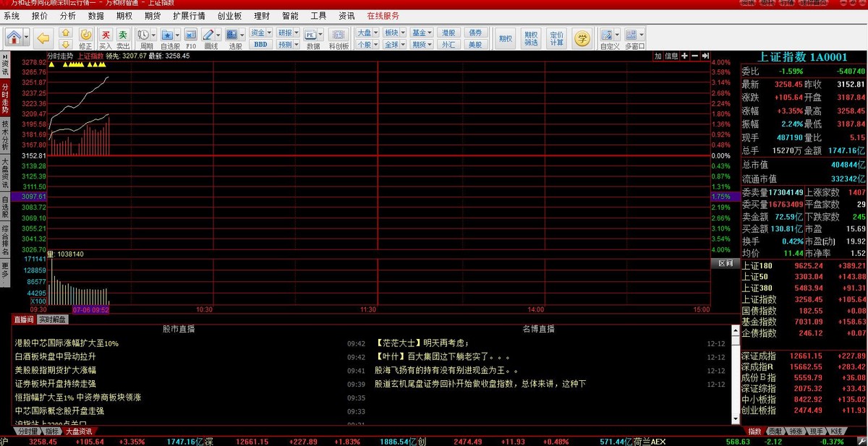Open the F10 company info icon
868x446 pixels.
(190, 38)
